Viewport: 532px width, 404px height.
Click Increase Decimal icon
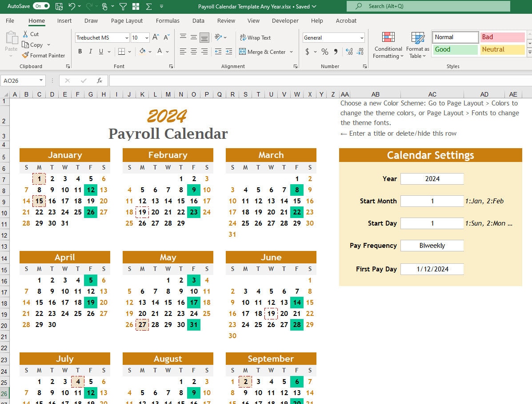pos(349,52)
